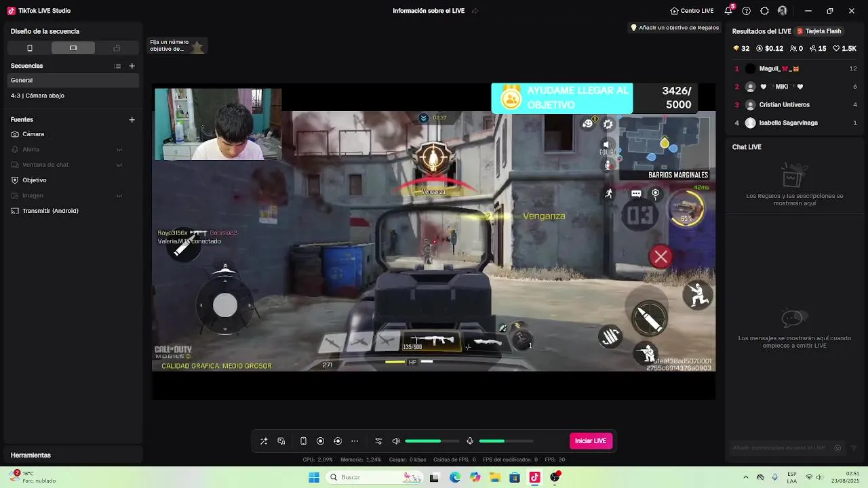Add a new sequence
The image size is (868, 488).
pos(132,66)
